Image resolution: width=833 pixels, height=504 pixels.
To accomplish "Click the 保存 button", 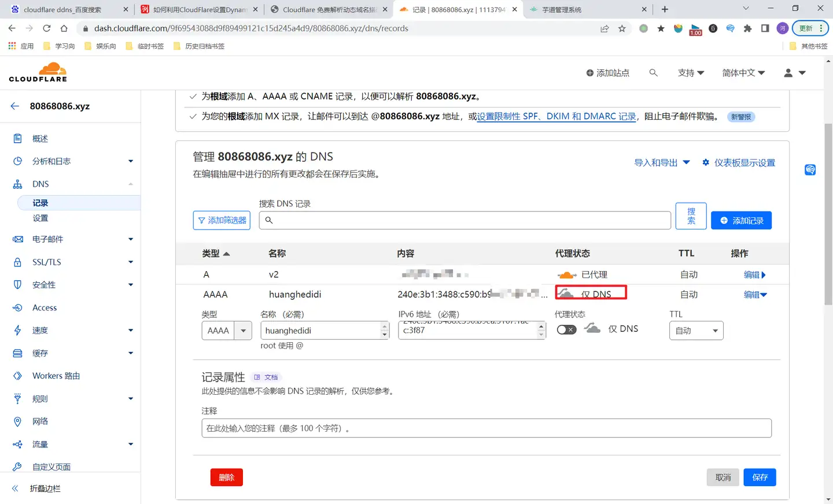I will (x=760, y=477).
